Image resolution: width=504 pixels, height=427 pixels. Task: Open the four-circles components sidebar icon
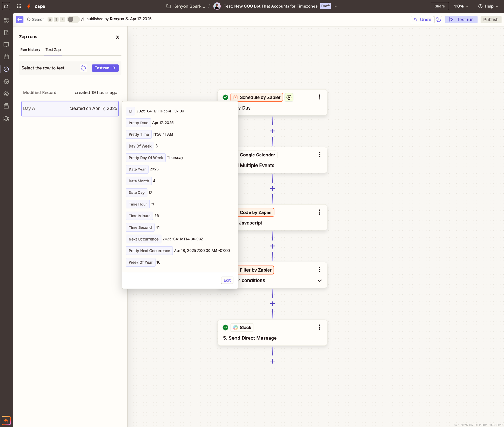click(6, 20)
